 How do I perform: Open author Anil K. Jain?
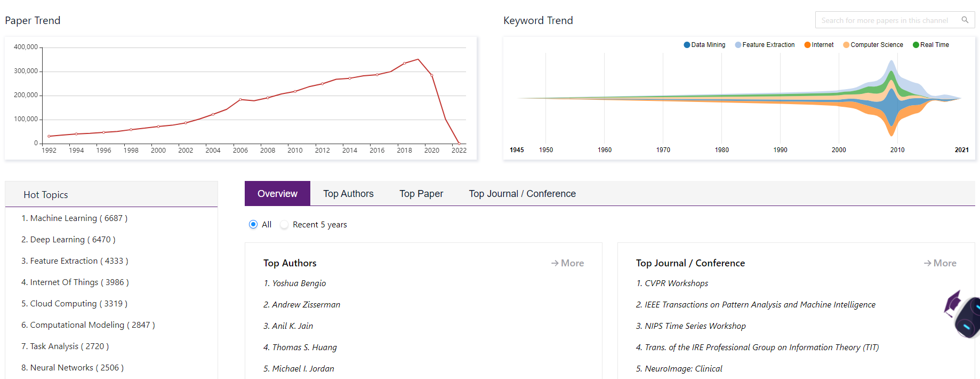288,326
